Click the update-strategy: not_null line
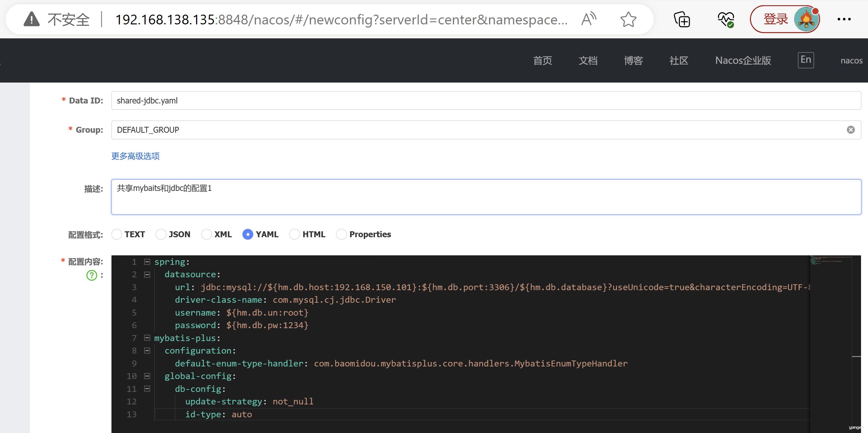 pyautogui.click(x=249, y=402)
